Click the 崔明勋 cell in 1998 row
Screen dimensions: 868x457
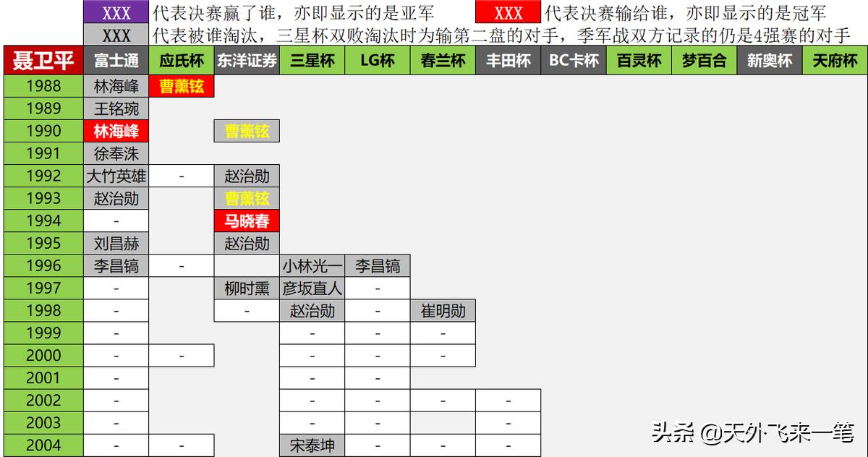[441, 309]
